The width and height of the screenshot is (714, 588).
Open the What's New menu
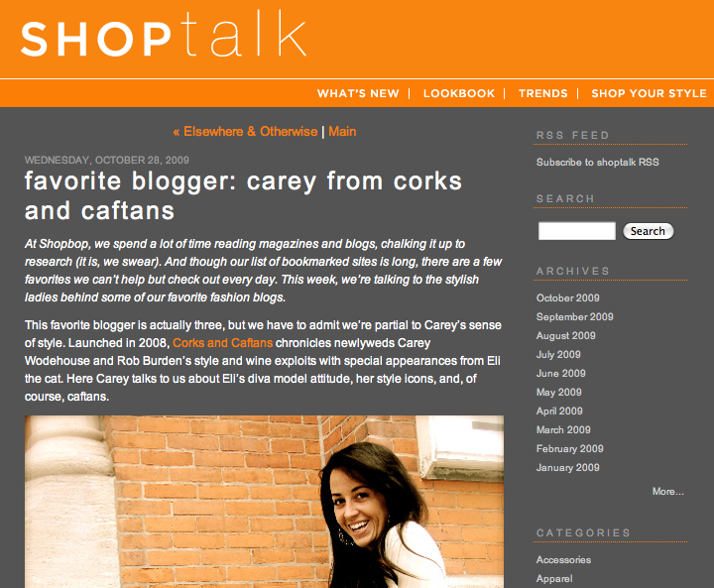(358, 93)
